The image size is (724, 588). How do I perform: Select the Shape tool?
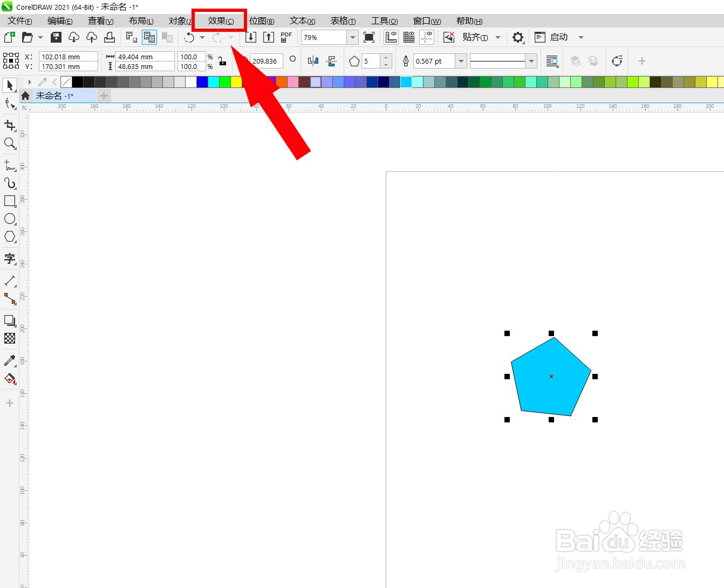[10, 104]
